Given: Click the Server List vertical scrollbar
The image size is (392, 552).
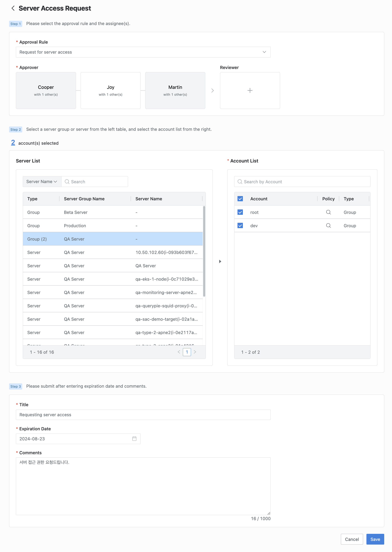Looking at the screenshot, I should click(204, 251).
